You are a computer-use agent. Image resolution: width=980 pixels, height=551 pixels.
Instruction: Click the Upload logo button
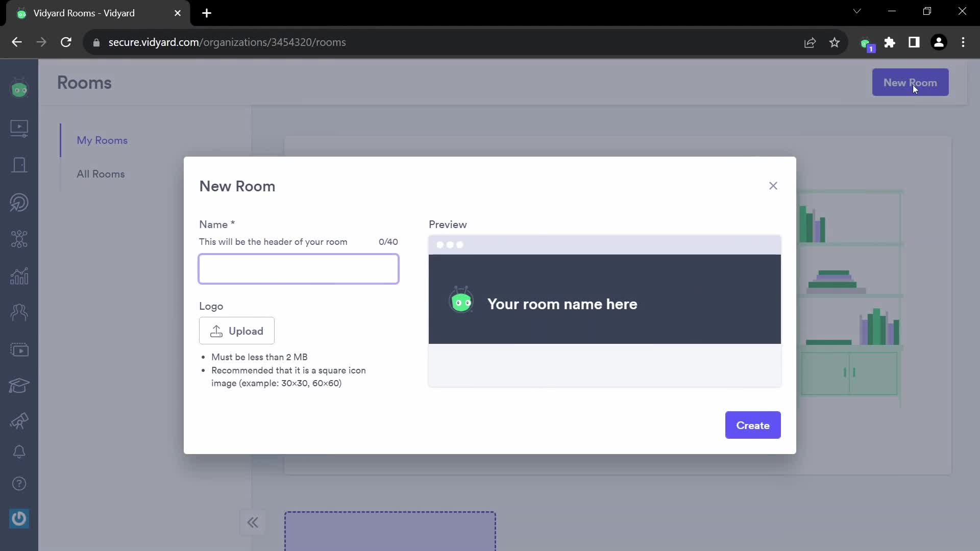pyautogui.click(x=236, y=331)
